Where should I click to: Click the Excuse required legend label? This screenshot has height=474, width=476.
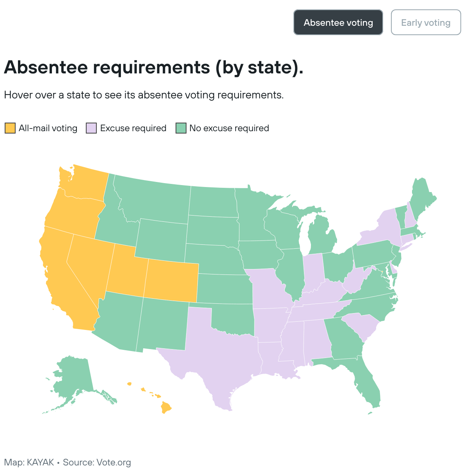[133, 128]
